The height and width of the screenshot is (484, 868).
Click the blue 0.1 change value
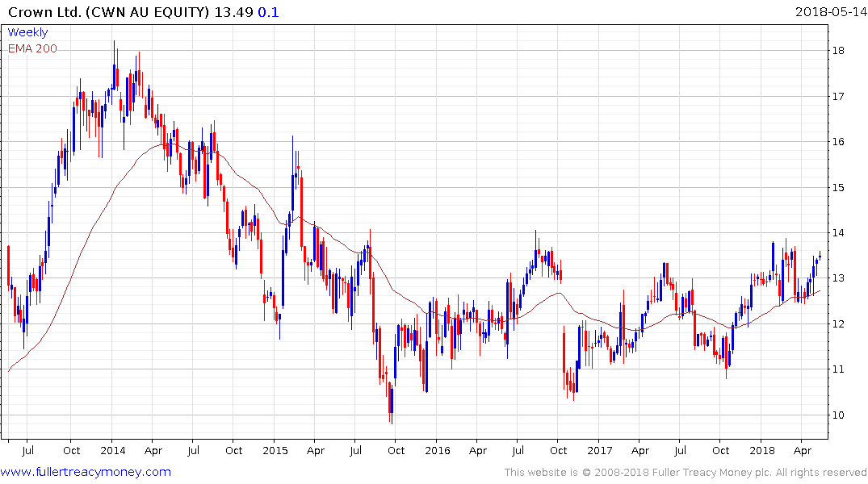pos(269,11)
